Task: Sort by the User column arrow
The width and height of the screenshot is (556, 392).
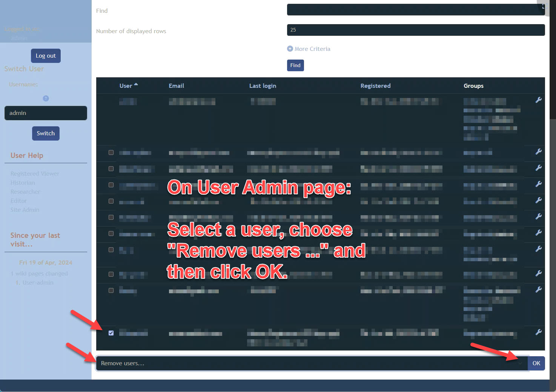Action: (x=136, y=85)
